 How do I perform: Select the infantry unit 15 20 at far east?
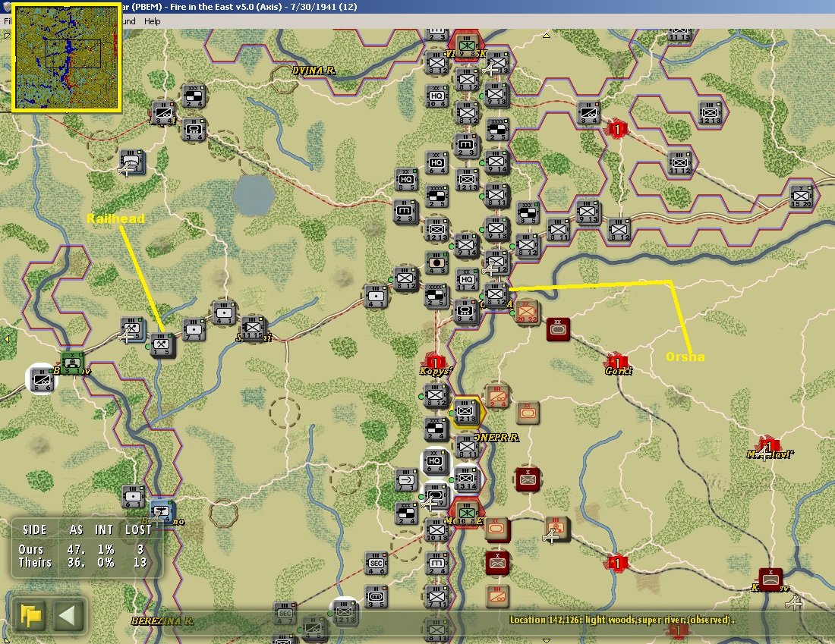800,196
